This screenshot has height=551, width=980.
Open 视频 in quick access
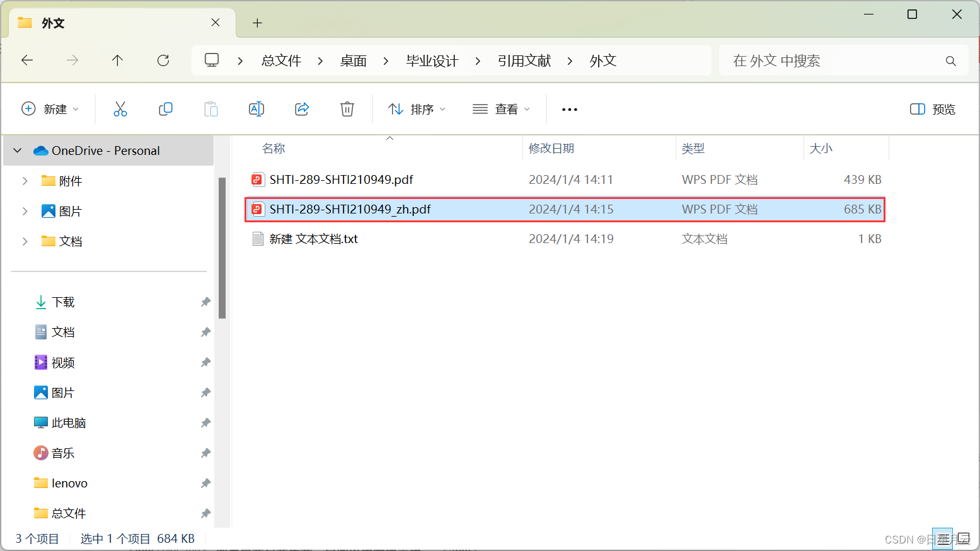(x=63, y=363)
